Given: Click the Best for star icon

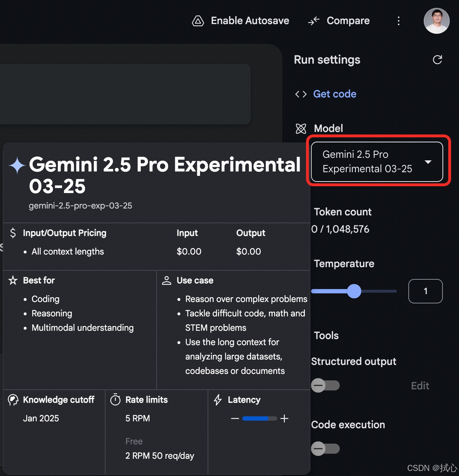Looking at the screenshot, I should 13,280.
